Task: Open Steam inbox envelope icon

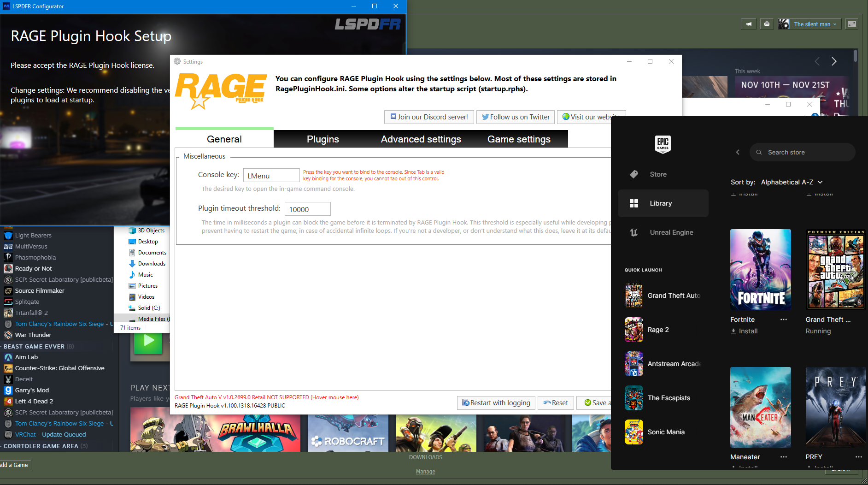Action: pos(767,24)
